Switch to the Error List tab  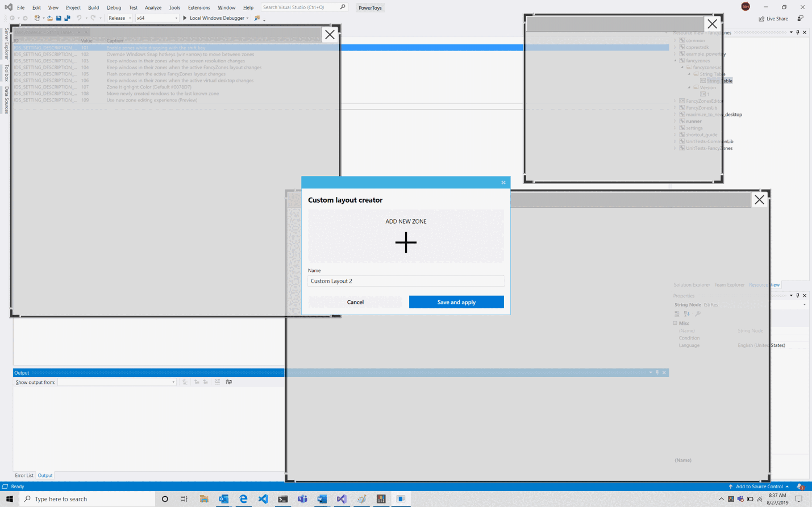(x=24, y=475)
